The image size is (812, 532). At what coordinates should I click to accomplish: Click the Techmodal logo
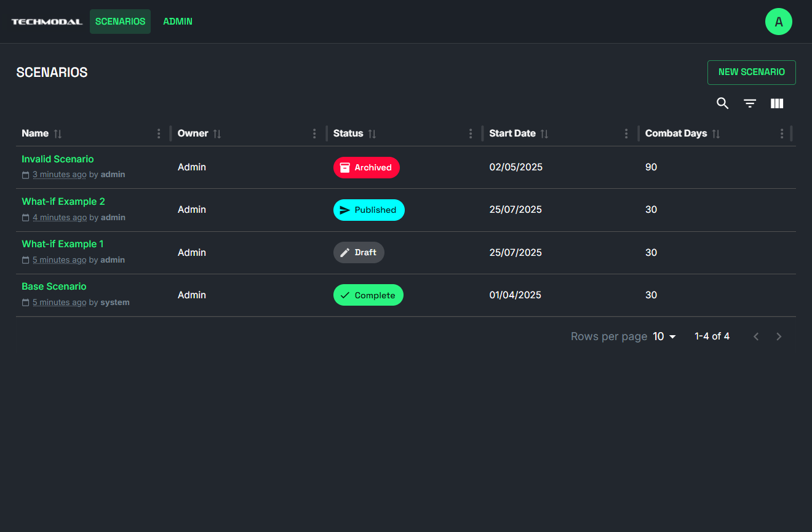(47, 22)
